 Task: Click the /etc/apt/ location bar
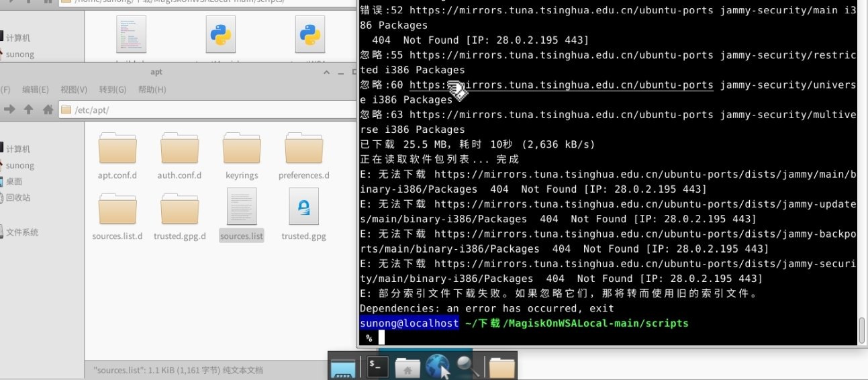pyautogui.click(x=207, y=109)
